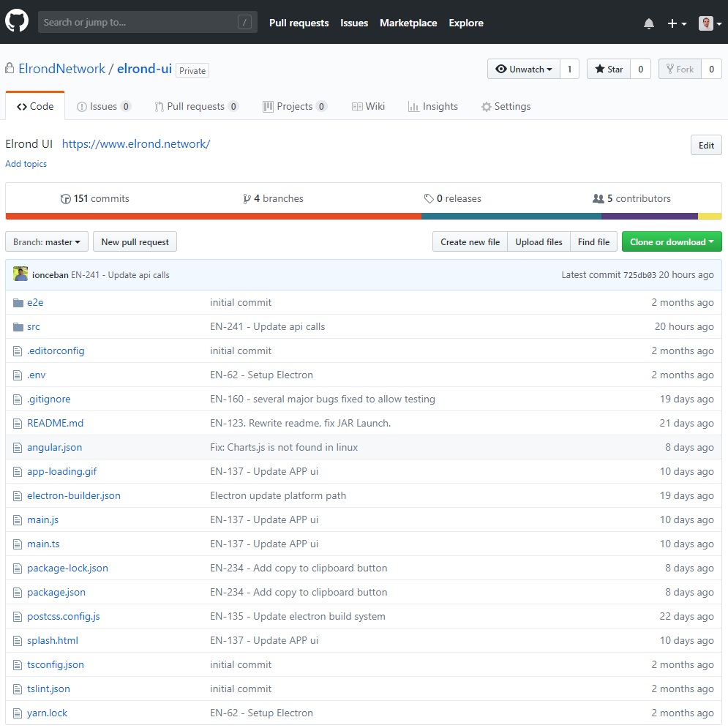This screenshot has height=728, width=728.
Task: Click the releases tag icon
Action: click(x=429, y=199)
